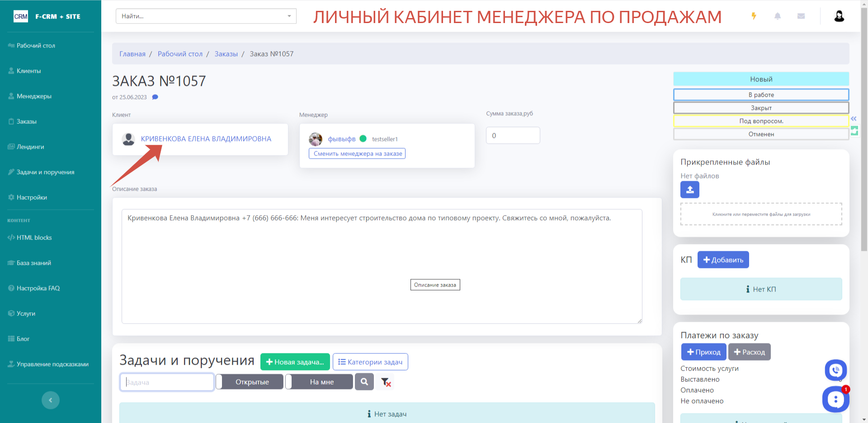The image size is (868, 423).
Task: Open the phone call widget in the corner
Action: coord(836,370)
